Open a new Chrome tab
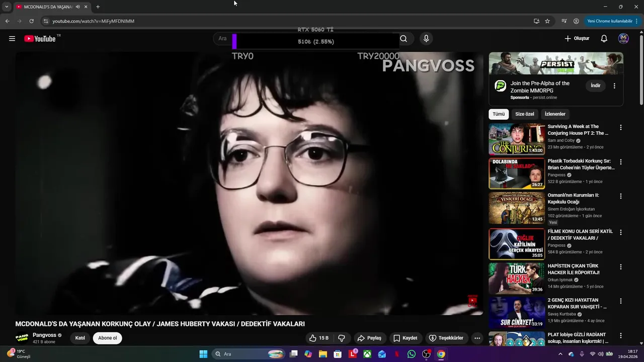Screen dimensions: 644x362 pyautogui.click(x=98, y=7)
